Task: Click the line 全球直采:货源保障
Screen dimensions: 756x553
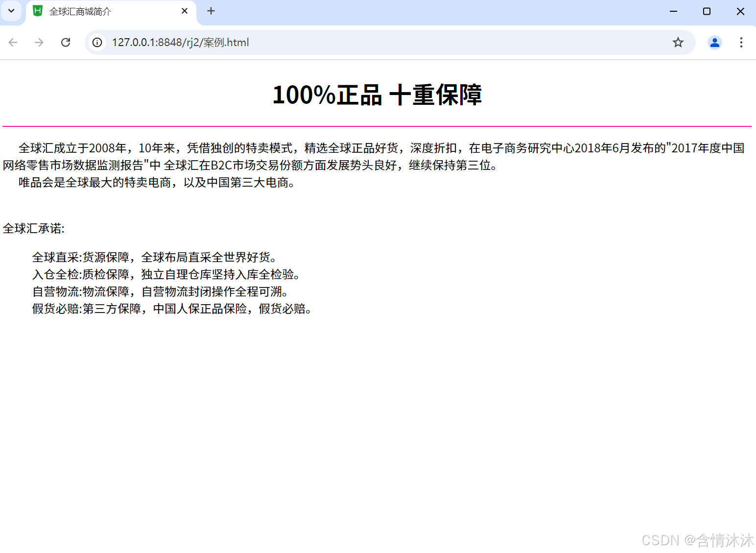Action: point(155,258)
